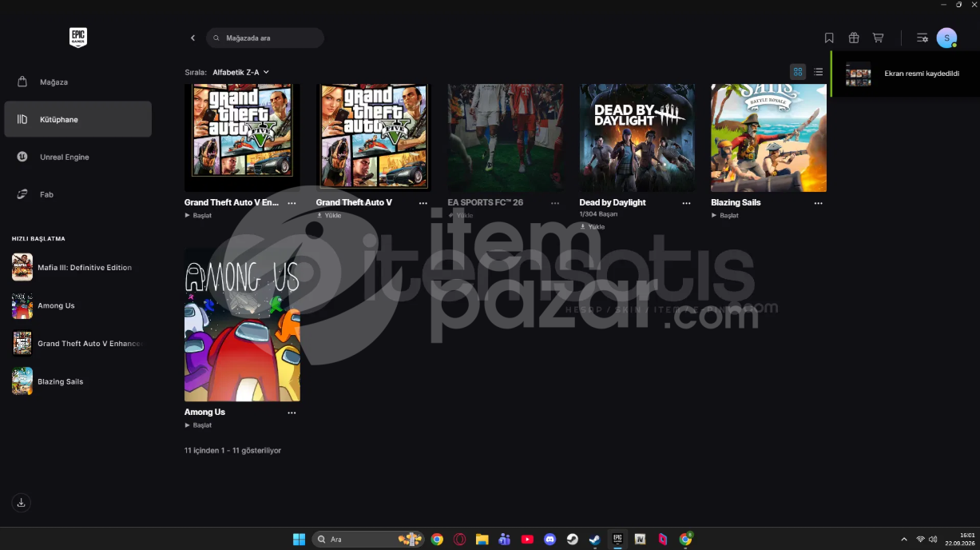This screenshot has width=980, height=550.
Task: Show hidden system tray icons chevron
Action: [x=904, y=540]
